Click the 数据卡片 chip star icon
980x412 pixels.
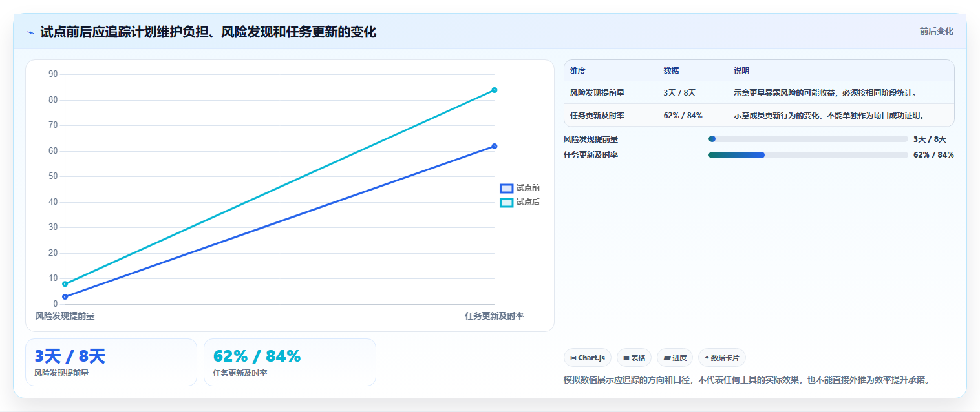[707, 358]
